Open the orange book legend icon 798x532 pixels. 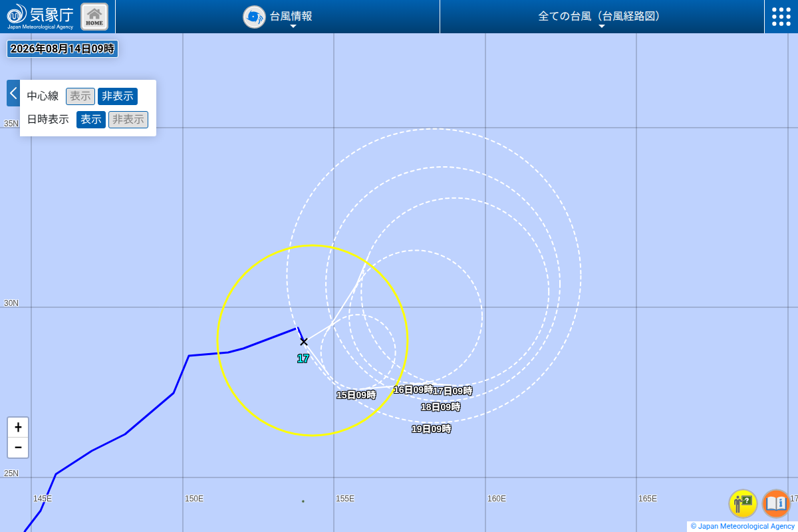point(776,503)
